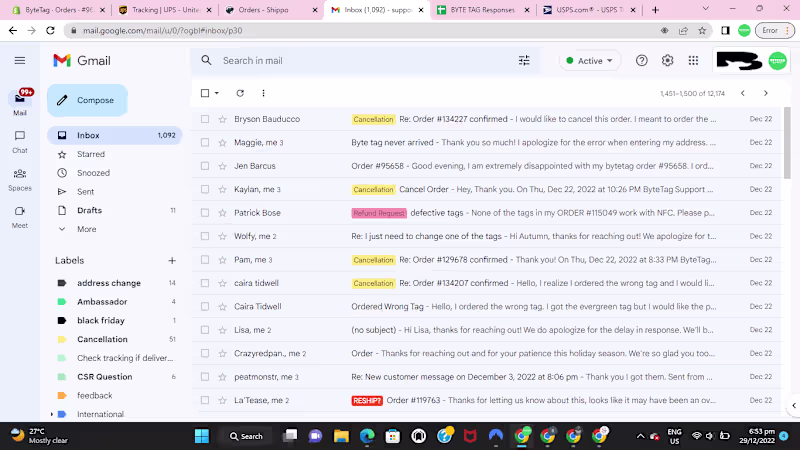
Task: Select the Jen Barcus email checkbox
Action: click(205, 166)
